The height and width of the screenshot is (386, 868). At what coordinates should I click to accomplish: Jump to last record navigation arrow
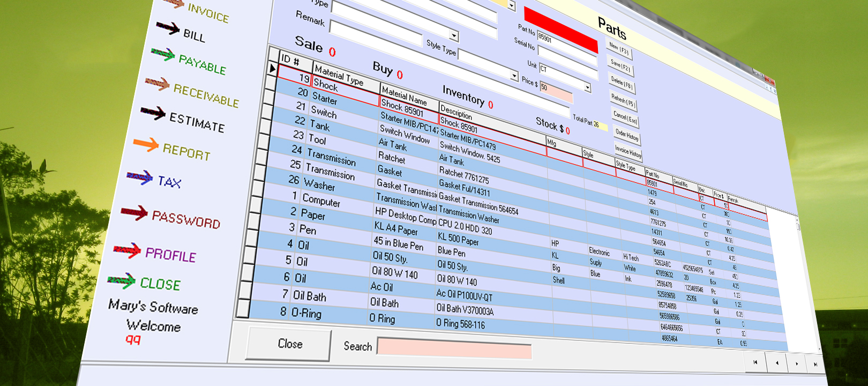coord(815,364)
